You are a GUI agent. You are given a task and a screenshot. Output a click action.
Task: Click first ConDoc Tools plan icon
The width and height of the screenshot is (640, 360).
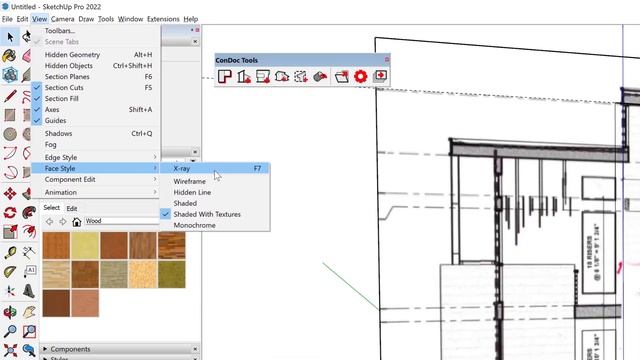coord(224,76)
